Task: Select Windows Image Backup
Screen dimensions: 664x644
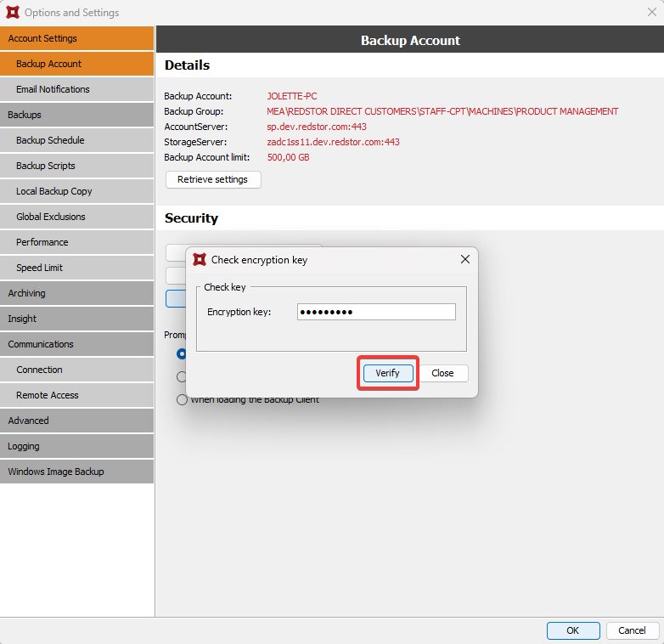Action: [x=76, y=472]
